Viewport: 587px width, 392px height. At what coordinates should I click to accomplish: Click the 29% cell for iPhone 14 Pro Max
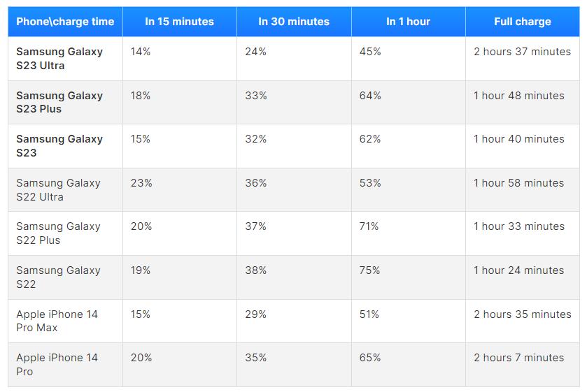coord(255,314)
